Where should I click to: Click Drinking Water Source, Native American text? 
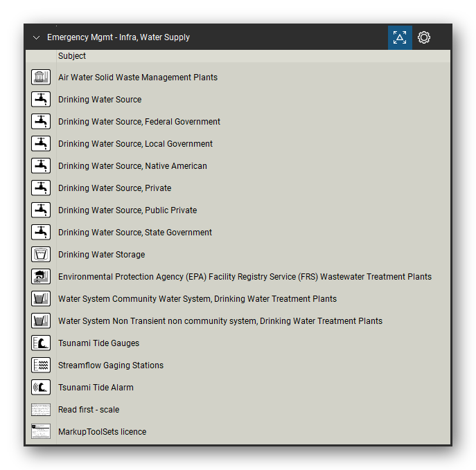(132, 166)
